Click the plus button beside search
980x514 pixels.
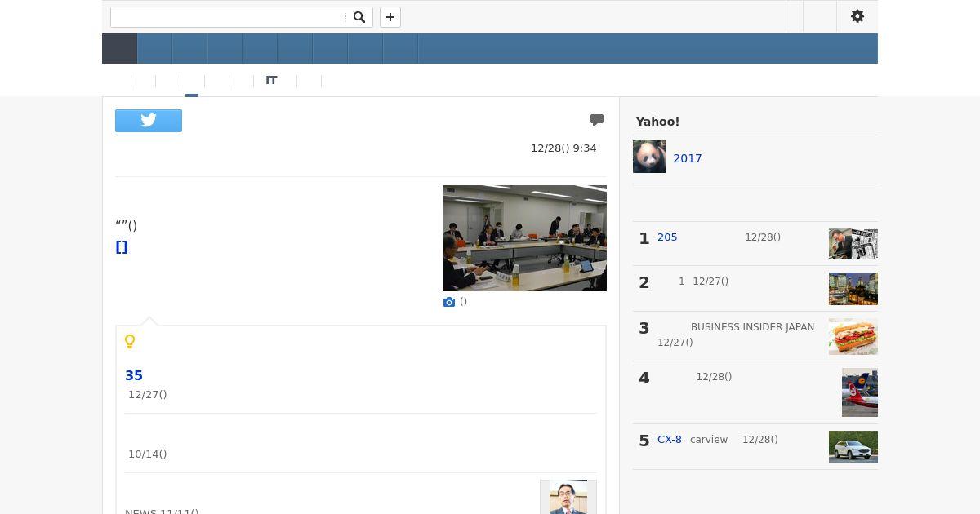tap(390, 17)
